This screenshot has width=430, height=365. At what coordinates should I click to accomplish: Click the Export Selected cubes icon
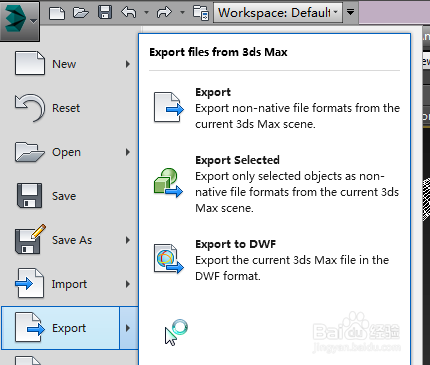168,183
